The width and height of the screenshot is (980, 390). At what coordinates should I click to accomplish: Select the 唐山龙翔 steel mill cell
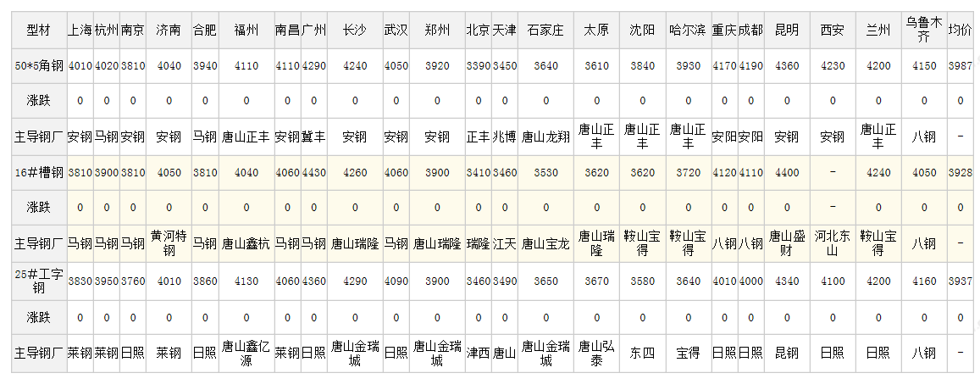[x=545, y=136]
